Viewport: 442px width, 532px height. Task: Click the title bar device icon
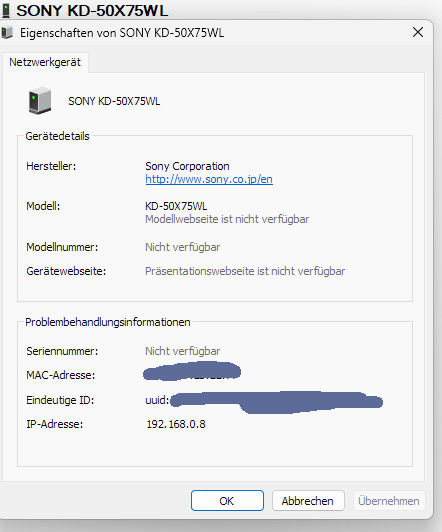pos(7,33)
